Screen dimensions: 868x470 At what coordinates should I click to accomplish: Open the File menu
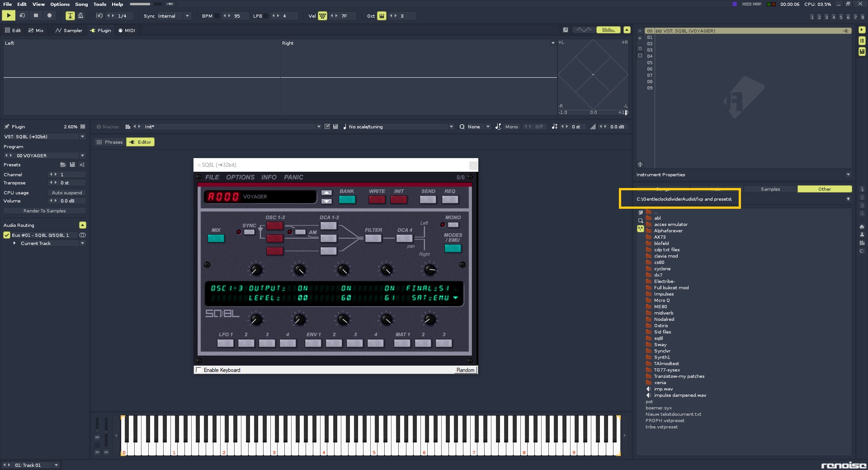click(x=8, y=4)
